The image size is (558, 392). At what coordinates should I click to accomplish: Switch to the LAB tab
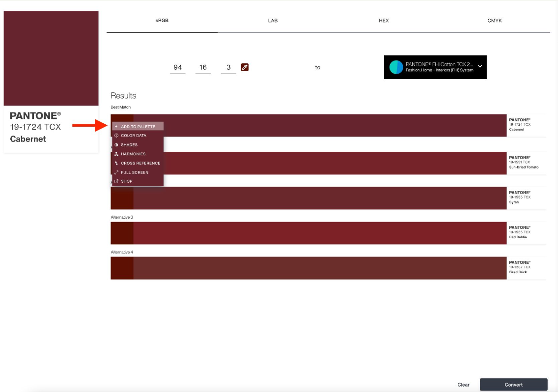click(273, 21)
